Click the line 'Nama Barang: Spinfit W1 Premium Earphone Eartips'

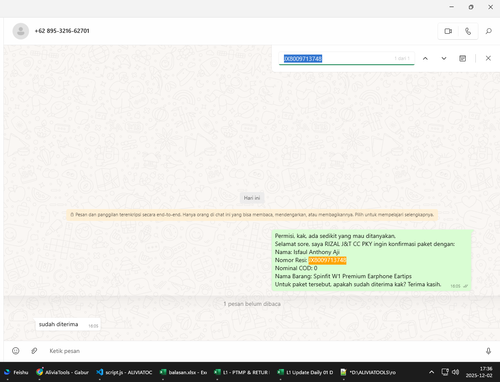343,276
